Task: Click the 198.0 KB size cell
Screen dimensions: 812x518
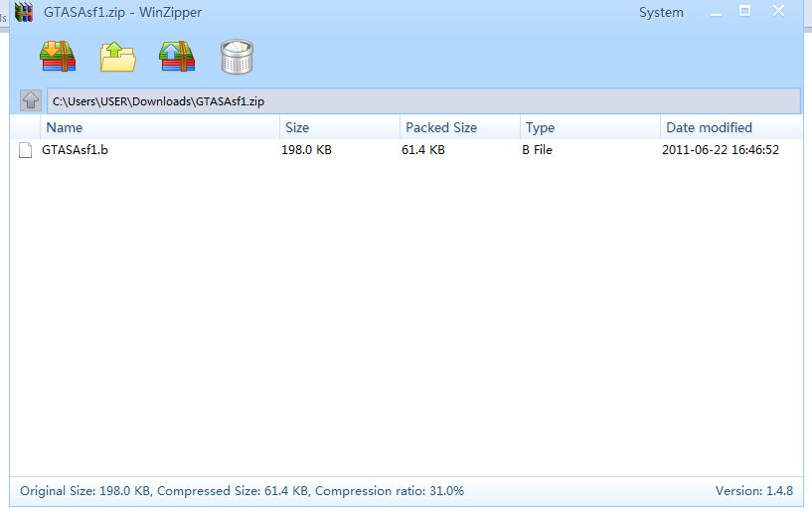Action: coord(306,150)
